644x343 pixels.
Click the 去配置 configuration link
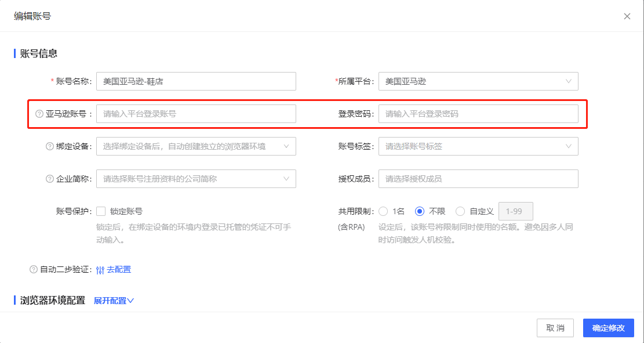point(120,269)
